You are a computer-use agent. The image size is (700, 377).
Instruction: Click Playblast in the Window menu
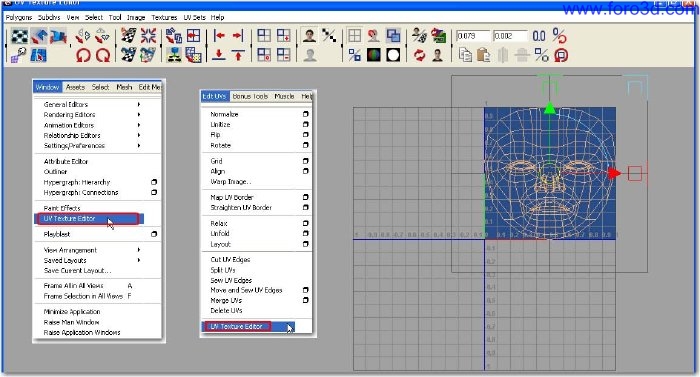[x=57, y=234]
